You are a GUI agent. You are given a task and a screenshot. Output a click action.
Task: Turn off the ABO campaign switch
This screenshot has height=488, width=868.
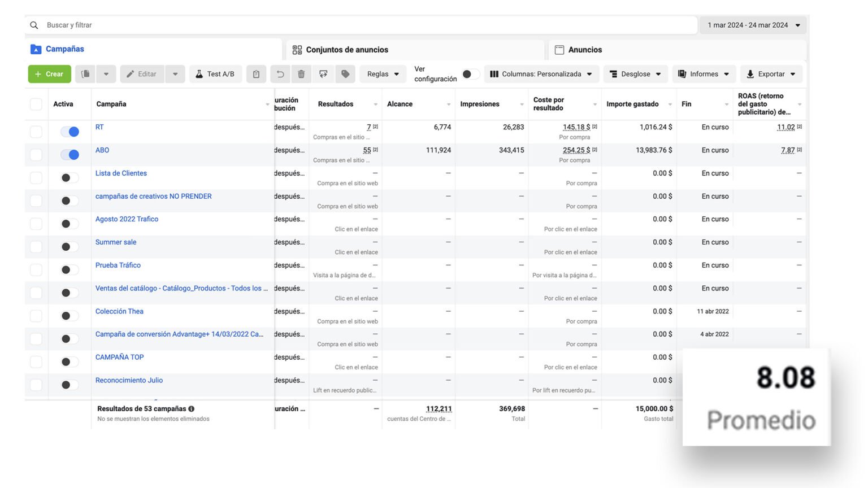pyautogui.click(x=70, y=155)
